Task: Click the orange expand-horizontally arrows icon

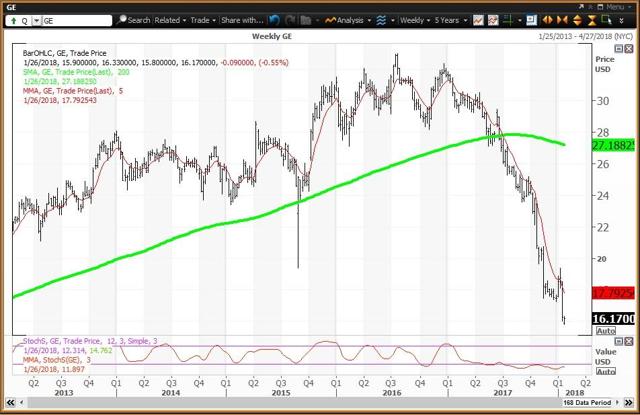Action: click(x=547, y=20)
